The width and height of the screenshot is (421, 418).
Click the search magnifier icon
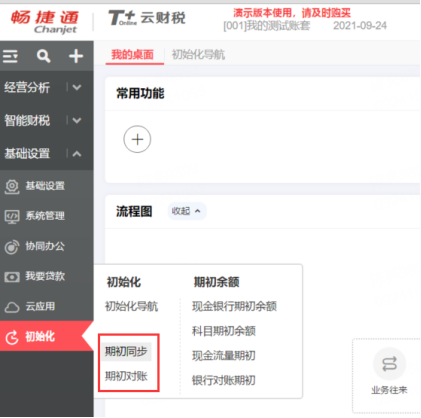(x=43, y=56)
